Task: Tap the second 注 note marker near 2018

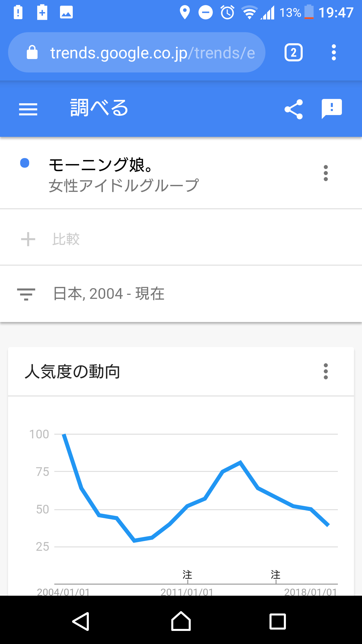Action: 276,575
